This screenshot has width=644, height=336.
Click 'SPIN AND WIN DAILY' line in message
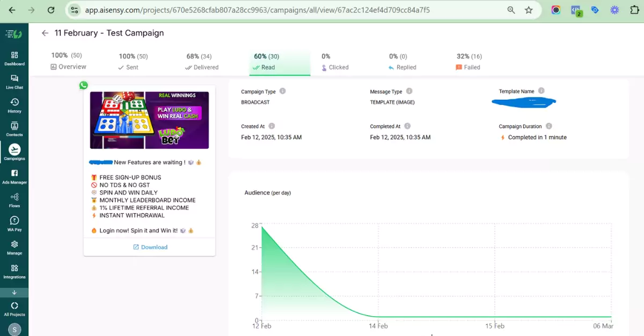pos(128,193)
